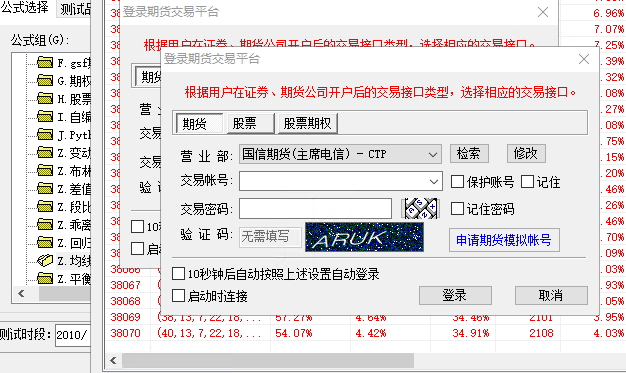The image size is (626, 373).
Task: Enable the 保护账号 checkbox
Action: pyautogui.click(x=457, y=182)
